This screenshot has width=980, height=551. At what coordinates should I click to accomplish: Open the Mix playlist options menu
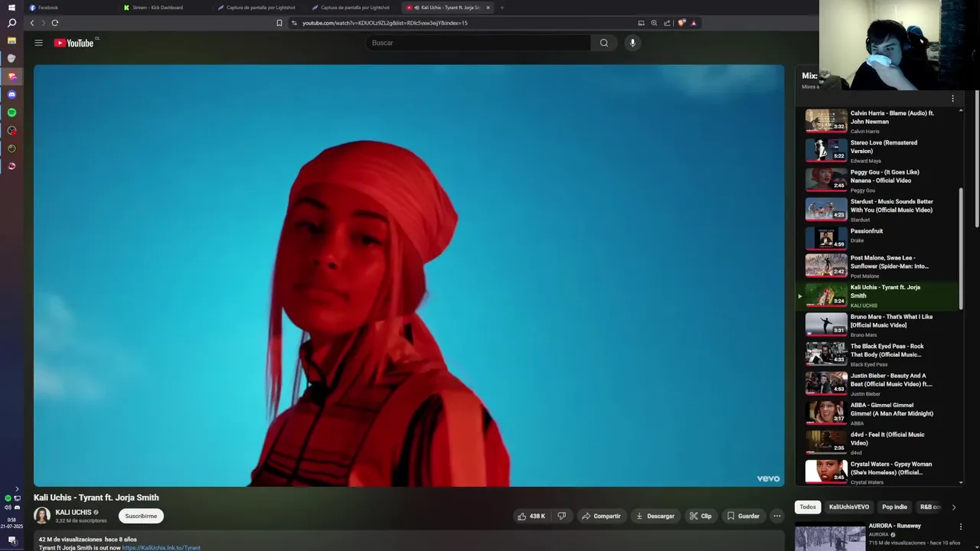(952, 99)
